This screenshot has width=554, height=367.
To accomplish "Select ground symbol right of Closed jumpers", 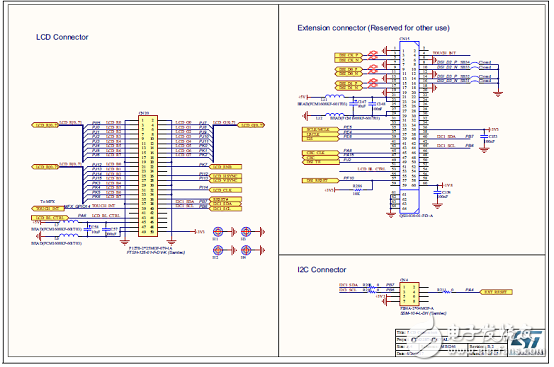I will tap(498, 94).
